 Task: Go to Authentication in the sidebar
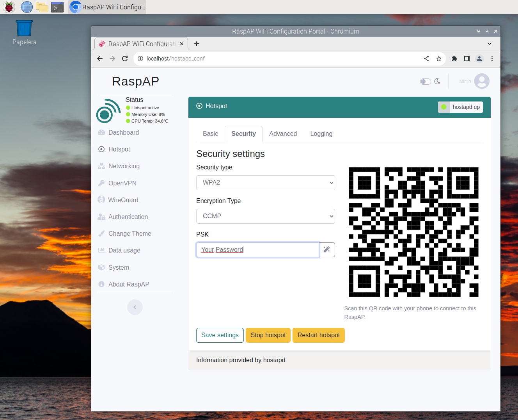123,217
